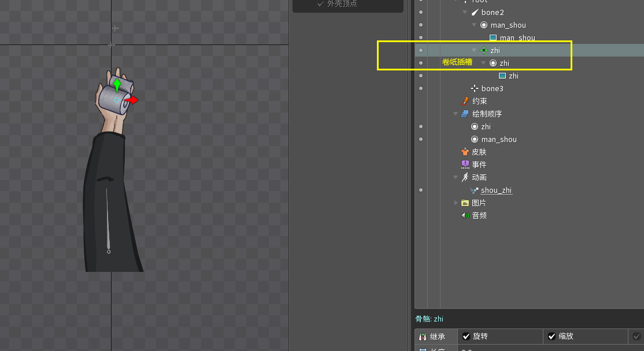Screen dimensions: 644x351
Task: Collapse the 动画 animations node
Action: tap(456, 177)
